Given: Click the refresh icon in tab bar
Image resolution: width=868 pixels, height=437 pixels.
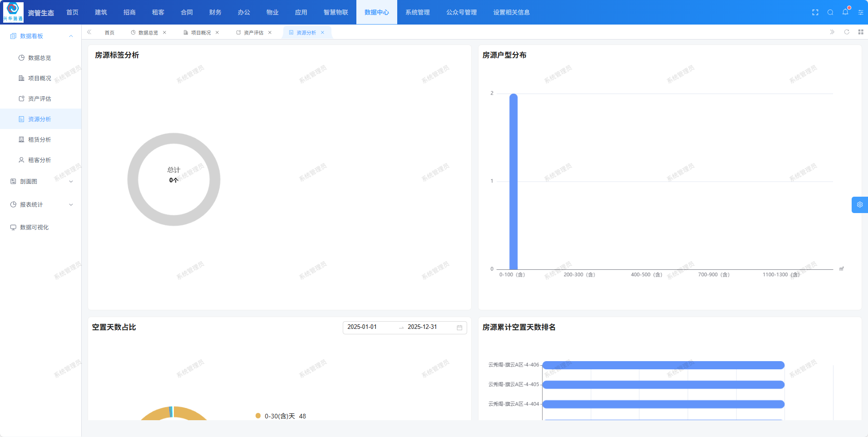Looking at the screenshot, I should click(846, 32).
